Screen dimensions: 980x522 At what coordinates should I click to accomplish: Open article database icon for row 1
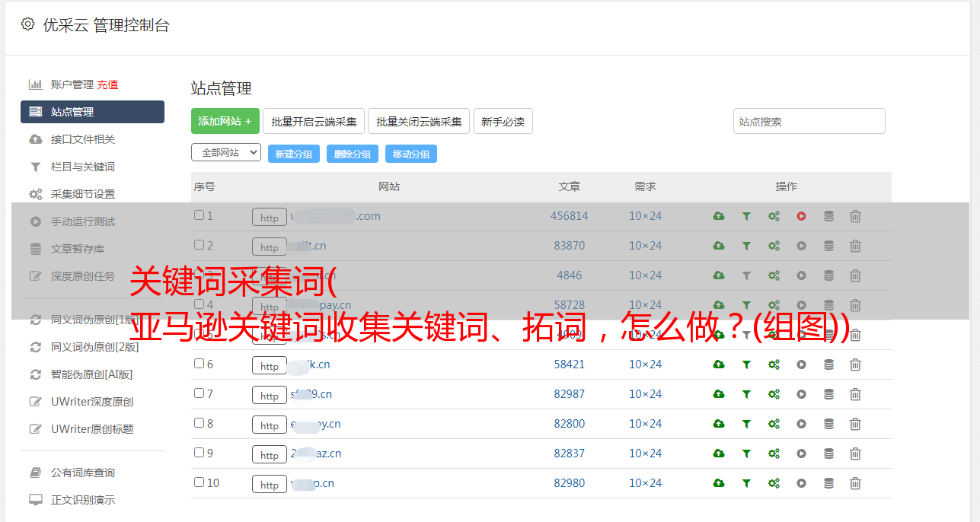coord(828,216)
